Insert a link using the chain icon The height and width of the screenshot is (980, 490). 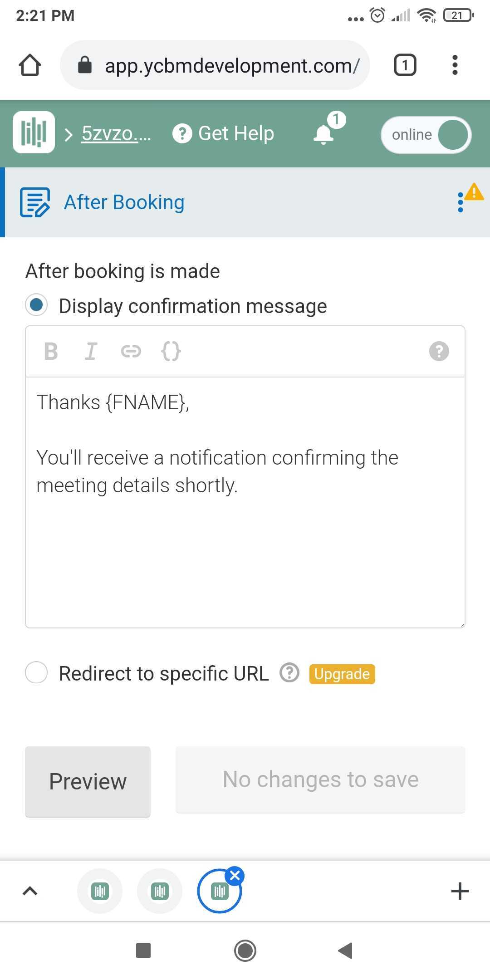(x=131, y=351)
